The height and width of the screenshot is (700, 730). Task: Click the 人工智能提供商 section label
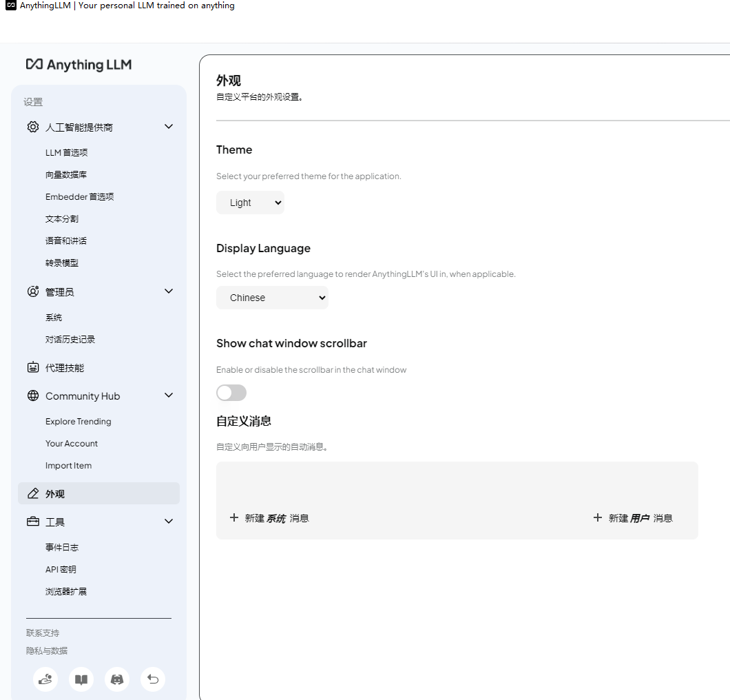(79, 127)
